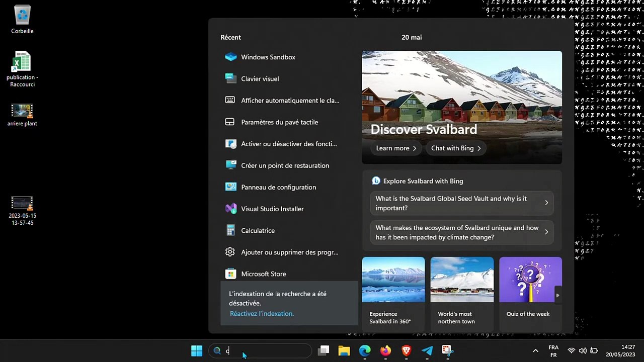This screenshot has width=644, height=362.
Task: Click the Explore Svalbard with Bing heading
Action: pyautogui.click(x=423, y=181)
